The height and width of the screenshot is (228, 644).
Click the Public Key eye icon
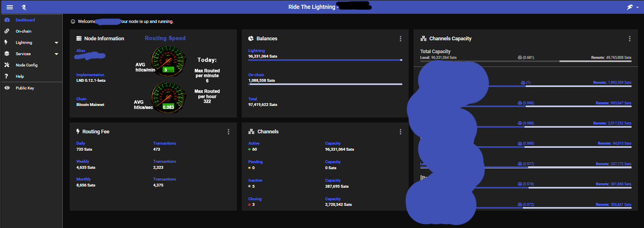click(x=7, y=88)
